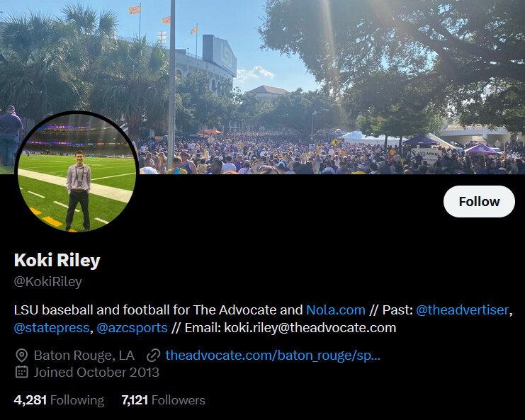Viewport: 525px width, 420px height.
Task: Go to @azcsports mention link
Action: click(132, 328)
